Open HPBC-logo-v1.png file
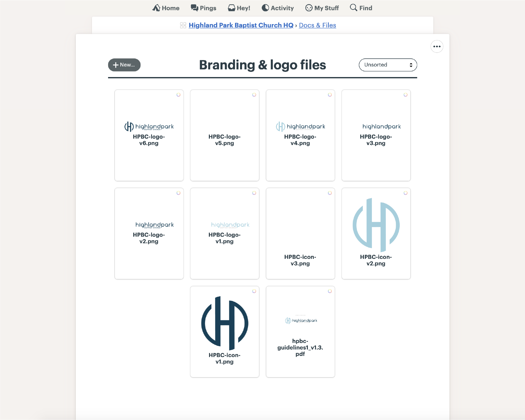Screen dimensions: 525x420 click(x=225, y=234)
